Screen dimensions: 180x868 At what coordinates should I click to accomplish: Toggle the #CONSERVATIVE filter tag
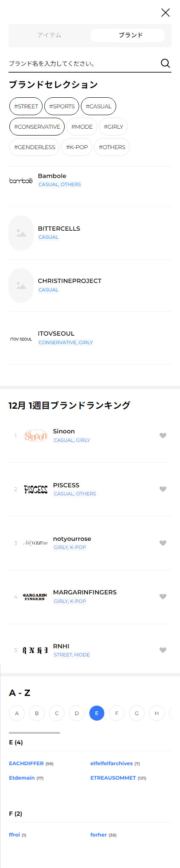pyautogui.click(x=37, y=127)
